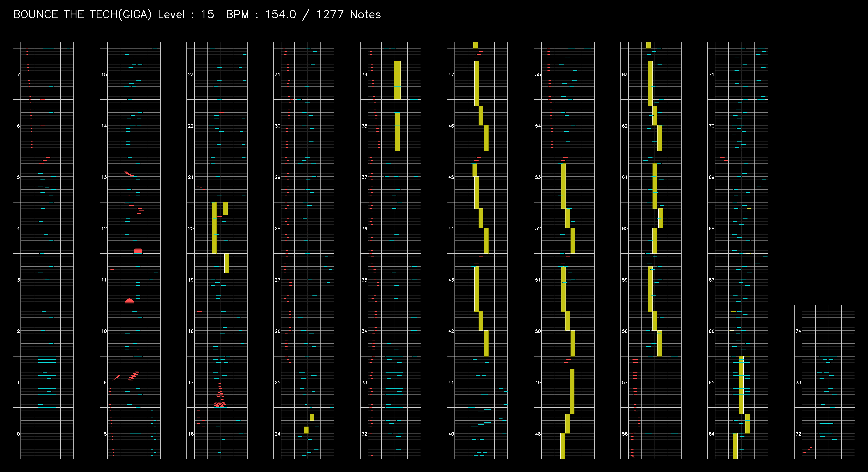
Task: Select measure number 52 label
Action: [x=538, y=229]
